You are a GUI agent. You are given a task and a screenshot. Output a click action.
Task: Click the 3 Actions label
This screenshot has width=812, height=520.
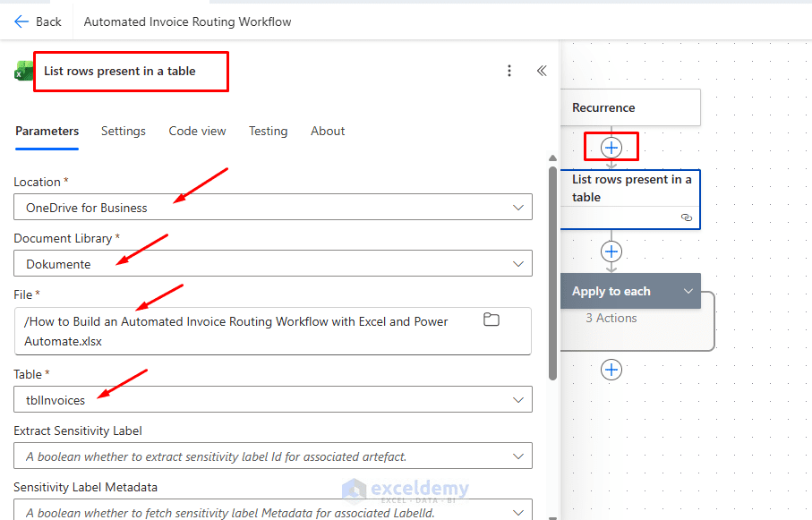click(x=611, y=318)
